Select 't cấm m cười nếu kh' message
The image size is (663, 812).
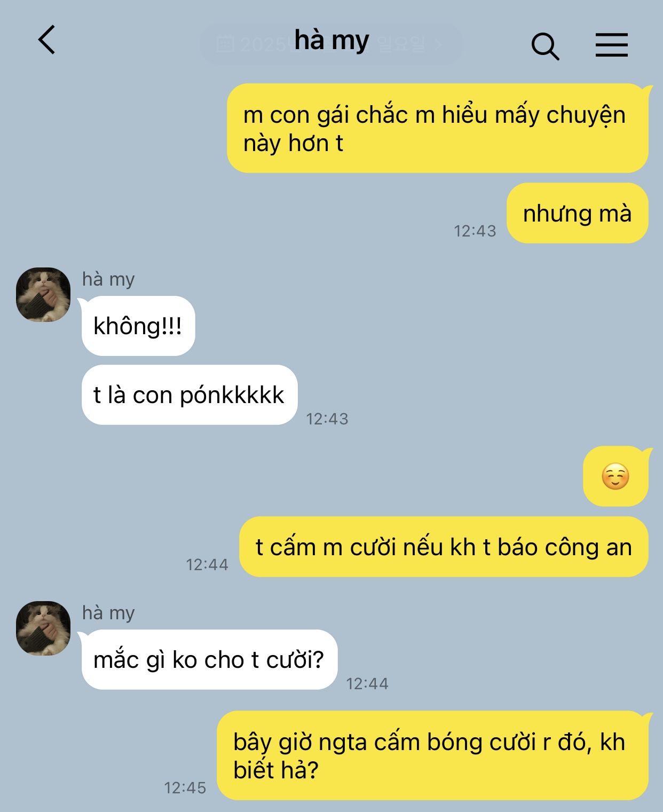pyautogui.click(x=444, y=547)
